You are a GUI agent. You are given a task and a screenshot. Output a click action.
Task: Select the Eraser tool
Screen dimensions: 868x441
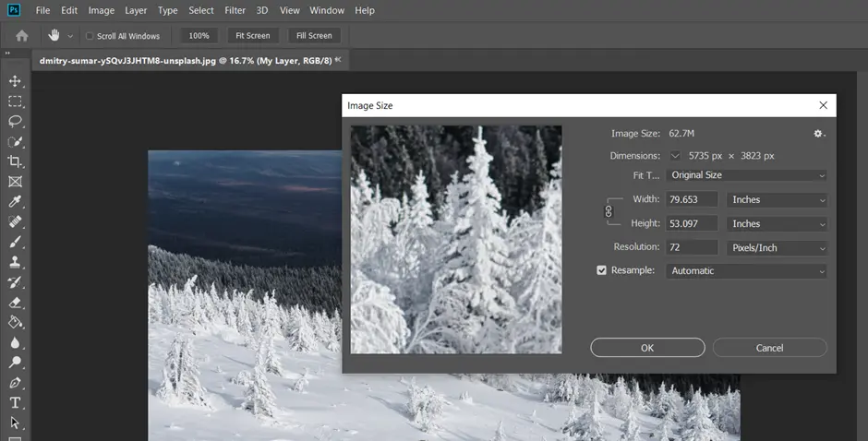point(15,302)
